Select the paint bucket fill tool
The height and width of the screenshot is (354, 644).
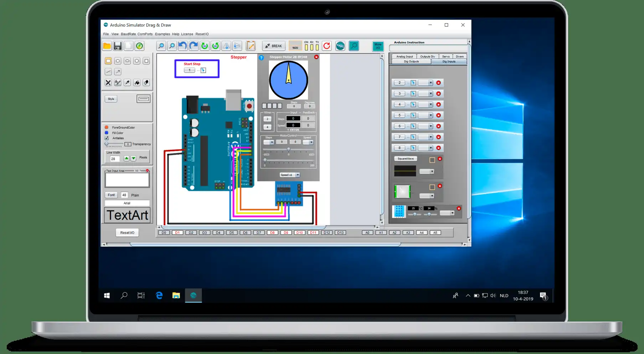click(137, 83)
